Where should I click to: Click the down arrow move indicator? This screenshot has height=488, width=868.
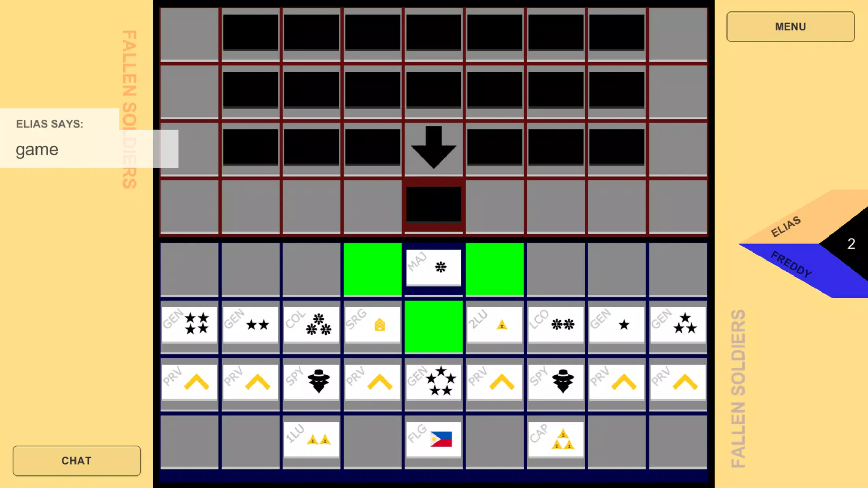click(433, 148)
